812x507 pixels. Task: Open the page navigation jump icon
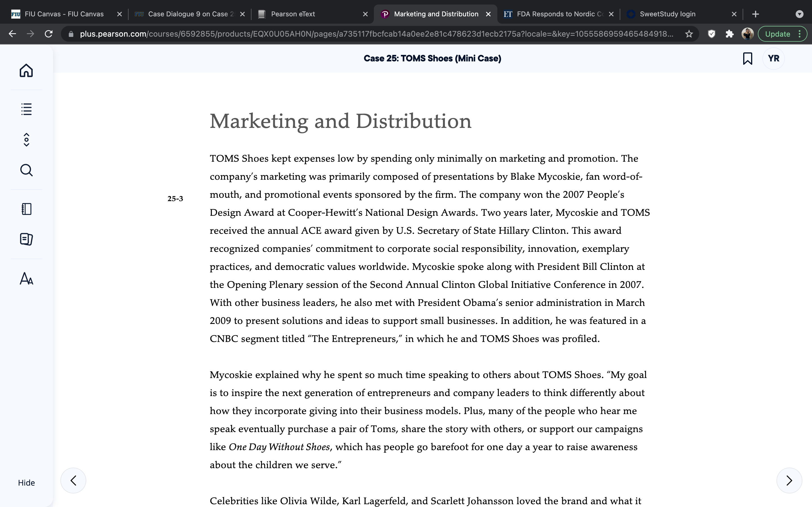tap(26, 140)
